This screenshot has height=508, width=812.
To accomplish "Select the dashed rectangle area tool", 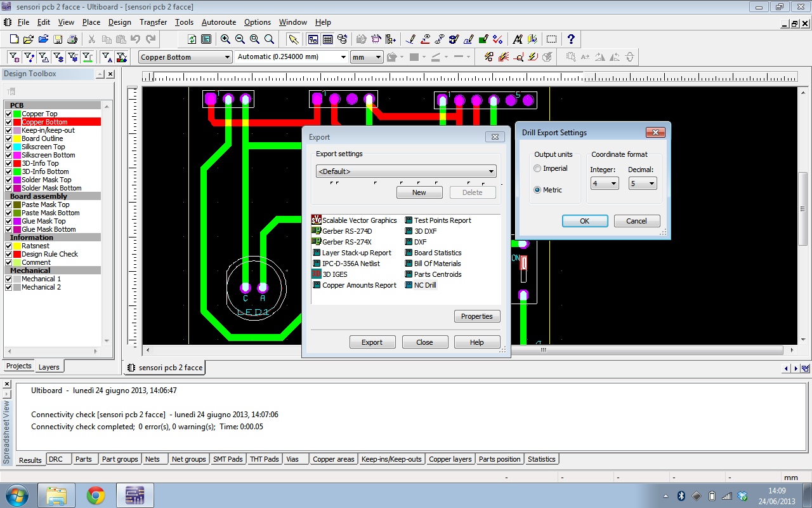I will coord(551,39).
